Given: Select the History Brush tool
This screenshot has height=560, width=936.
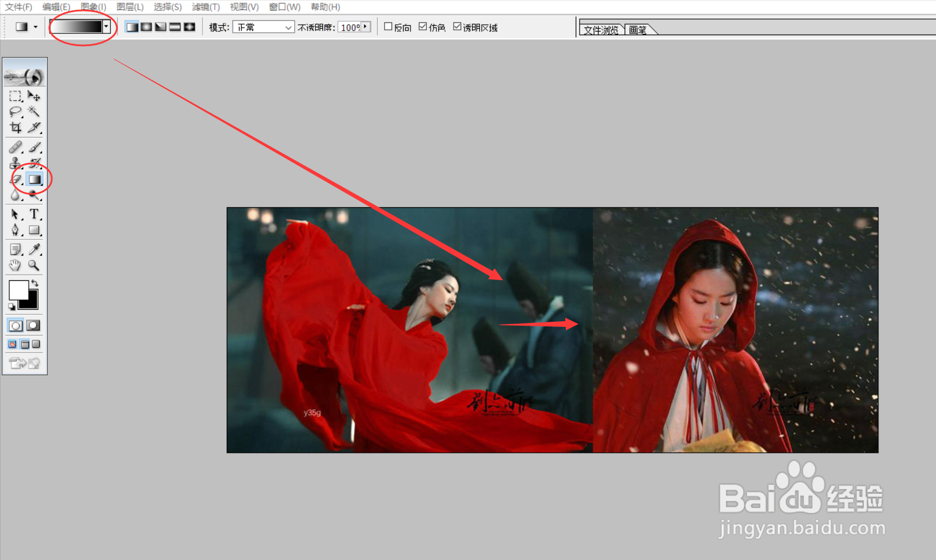Looking at the screenshot, I should [35, 163].
